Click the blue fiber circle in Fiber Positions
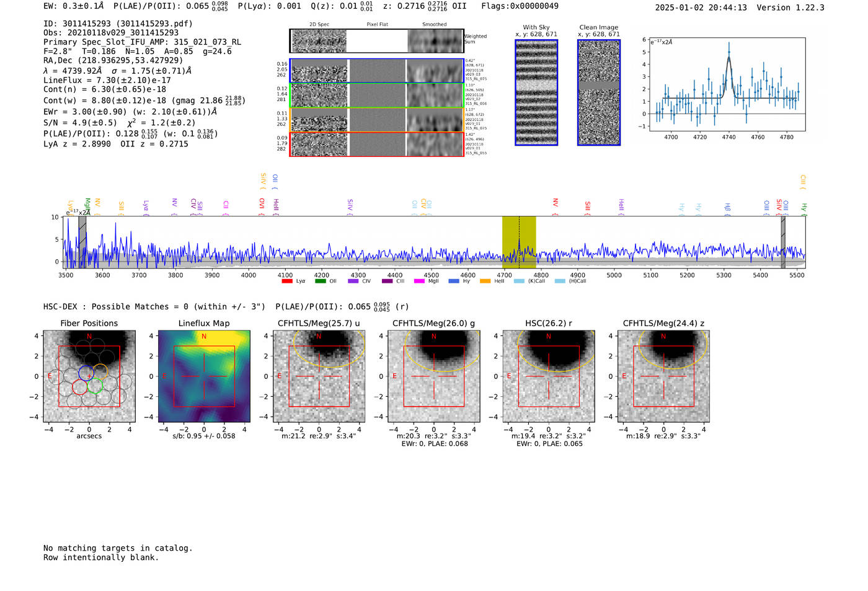Viewport: 868px width, 591px height. click(x=86, y=373)
